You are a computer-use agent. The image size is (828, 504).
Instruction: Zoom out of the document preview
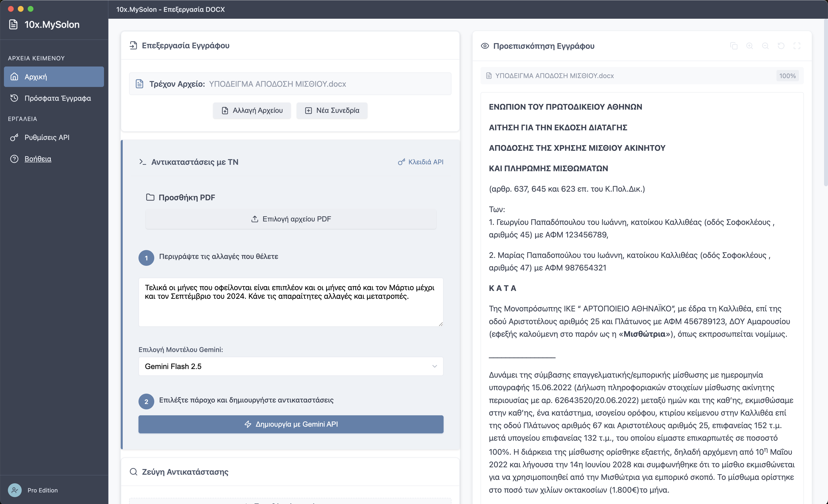tap(765, 46)
